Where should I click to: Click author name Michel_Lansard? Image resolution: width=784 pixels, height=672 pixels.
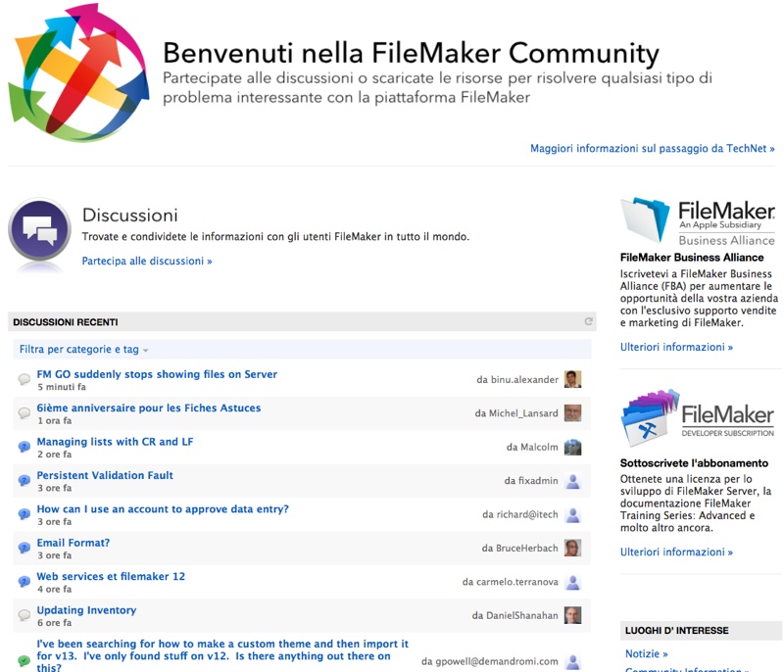[523, 413]
